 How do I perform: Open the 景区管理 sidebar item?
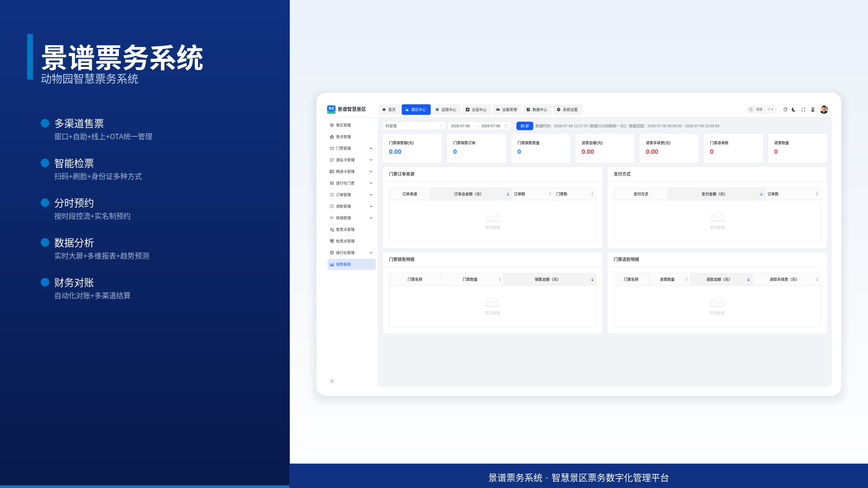[352, 125]
